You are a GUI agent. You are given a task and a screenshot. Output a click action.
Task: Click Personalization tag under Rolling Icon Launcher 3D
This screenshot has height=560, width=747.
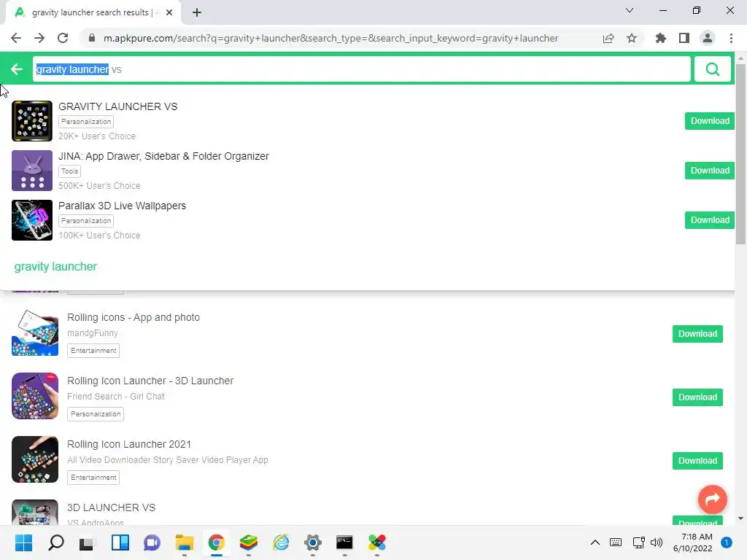pos(96,414)
